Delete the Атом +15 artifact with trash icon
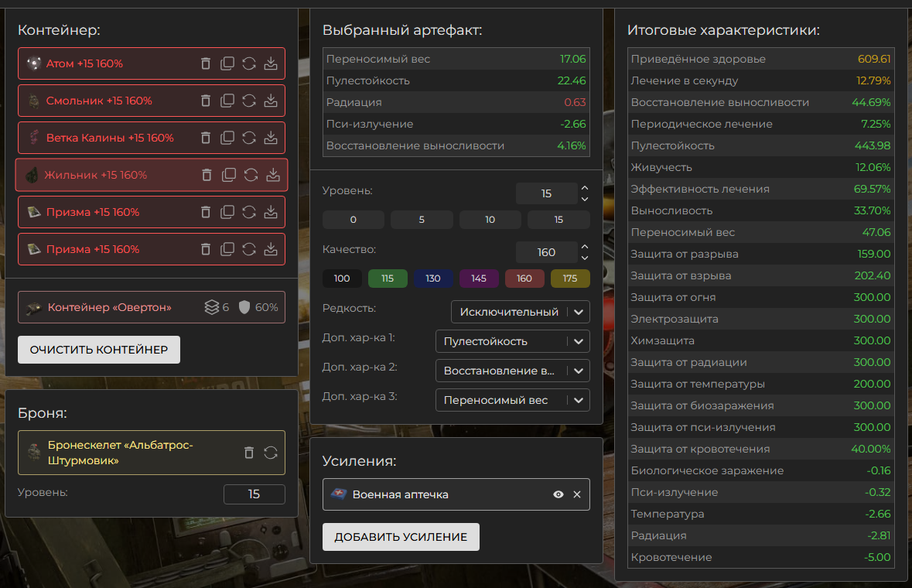Screen dimensions: 912x588 tap(206, 63)
